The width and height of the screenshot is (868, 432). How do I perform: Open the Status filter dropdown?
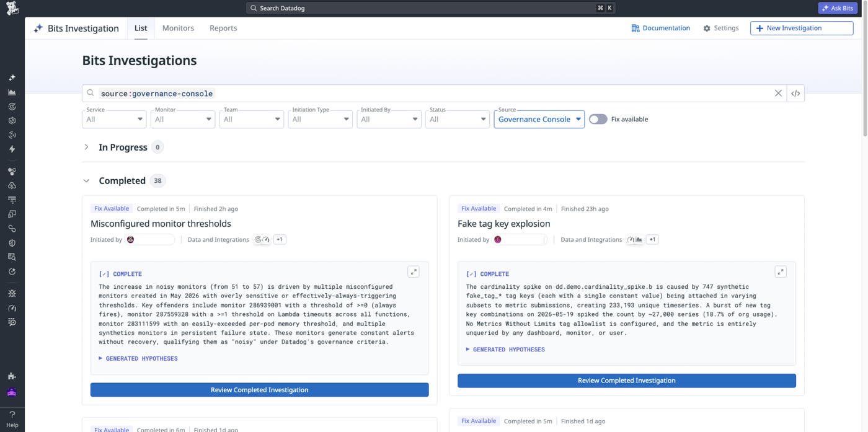(x=457, y=119)
